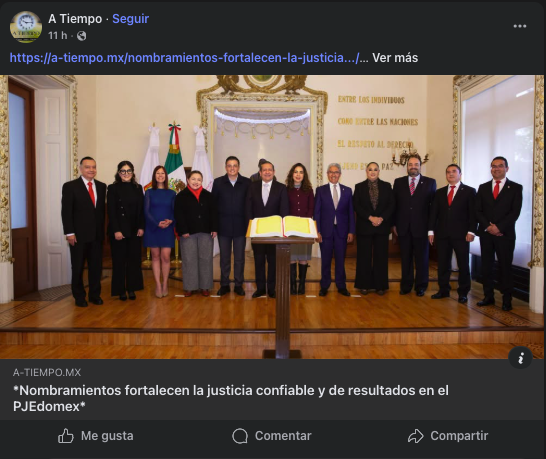546x459 pixels.
Task: Open the a-tiempo.mx nombramientos URL link
Action: tap(184, 58)
